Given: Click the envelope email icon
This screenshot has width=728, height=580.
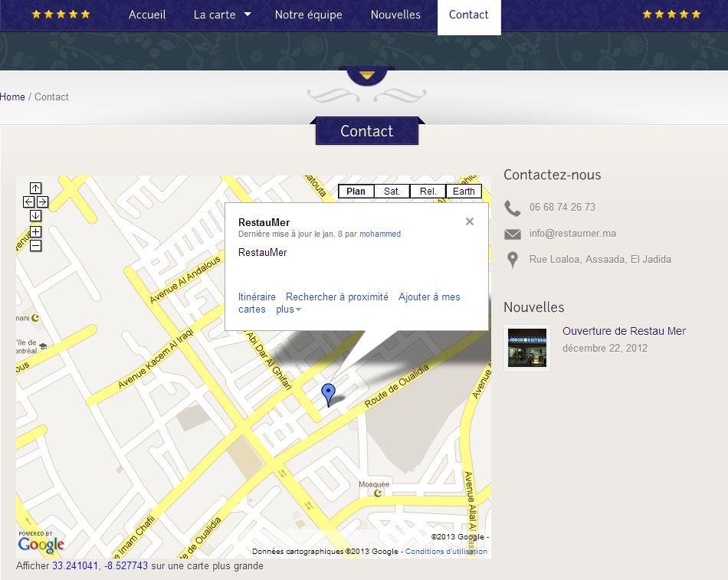Looking at the screenshot, I should click(x=513, y=234).
